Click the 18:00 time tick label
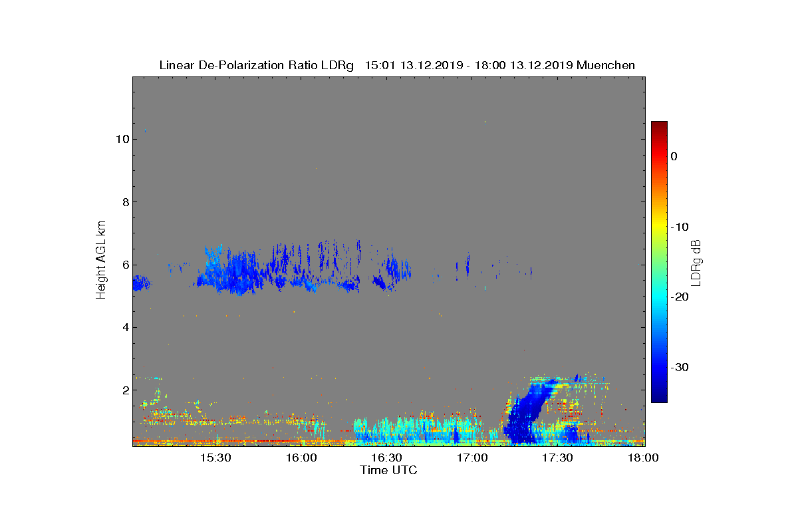The height and width of the screenshot is (532, 798). (x=643, y=458)
